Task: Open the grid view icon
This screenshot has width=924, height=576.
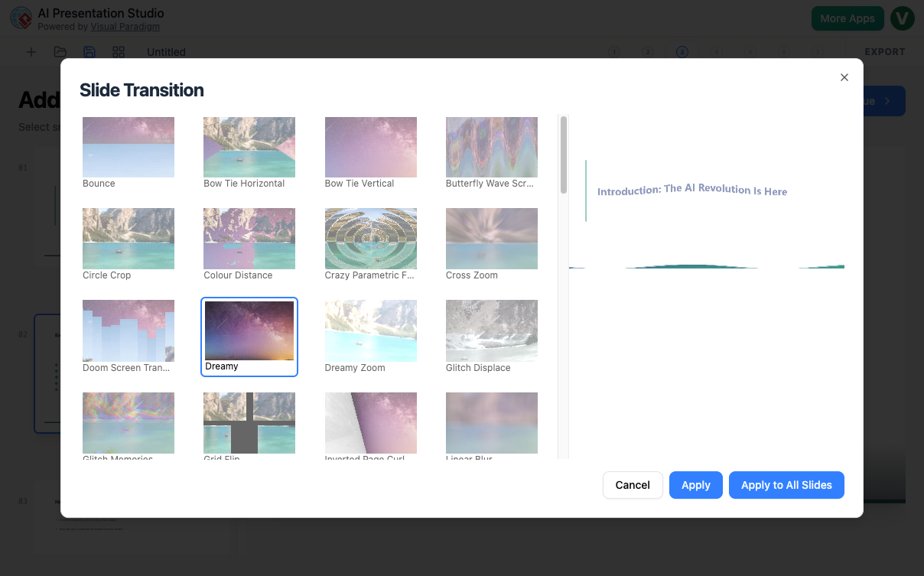Action: point(119,52)
